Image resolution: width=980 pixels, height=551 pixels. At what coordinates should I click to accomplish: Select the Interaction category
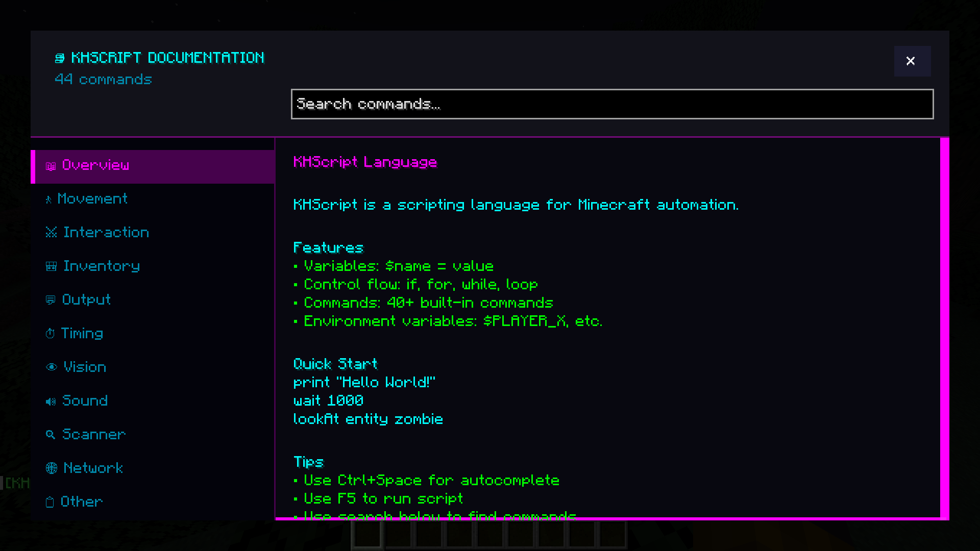153,233
